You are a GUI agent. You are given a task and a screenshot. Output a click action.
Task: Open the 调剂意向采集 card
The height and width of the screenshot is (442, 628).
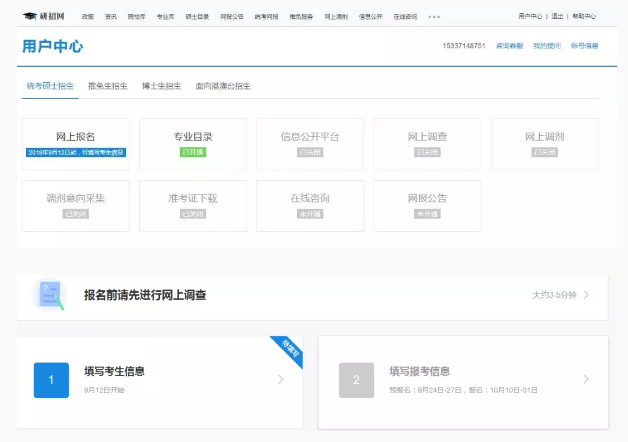[76, 206]
